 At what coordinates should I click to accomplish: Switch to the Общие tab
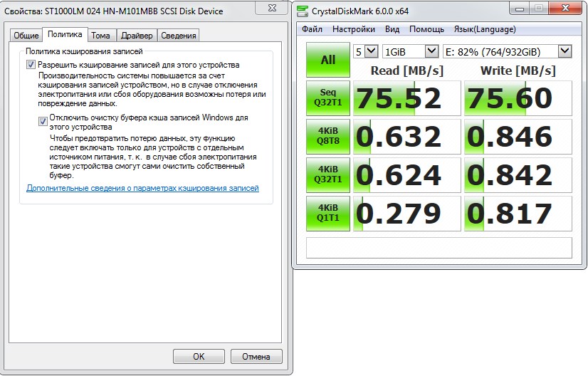(26, 36)
